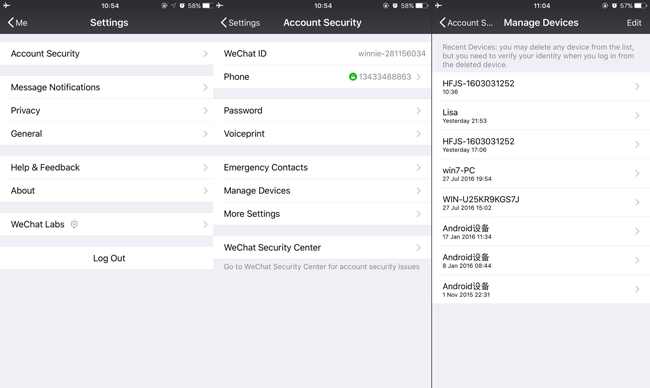The image size is (650, 388).
Task: Open Message Notifications settings
Action: [x=107, y=87]
